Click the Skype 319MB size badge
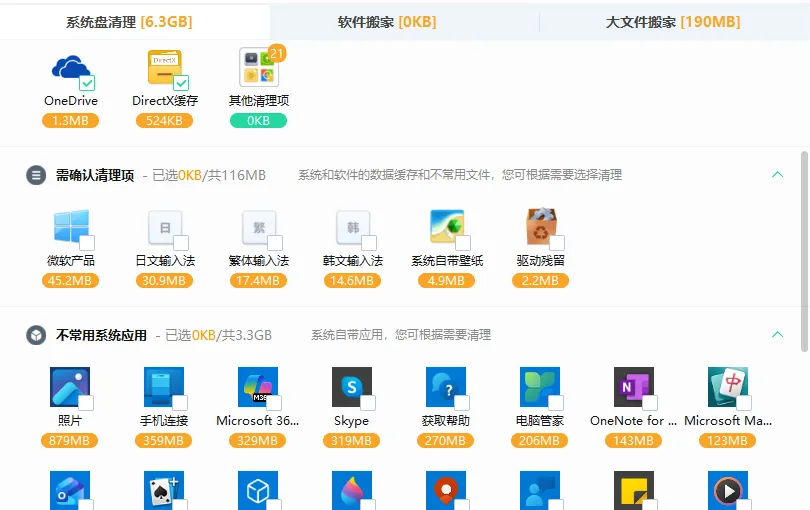This screenshot has height=510, width=810. click(x=351, y=441)
